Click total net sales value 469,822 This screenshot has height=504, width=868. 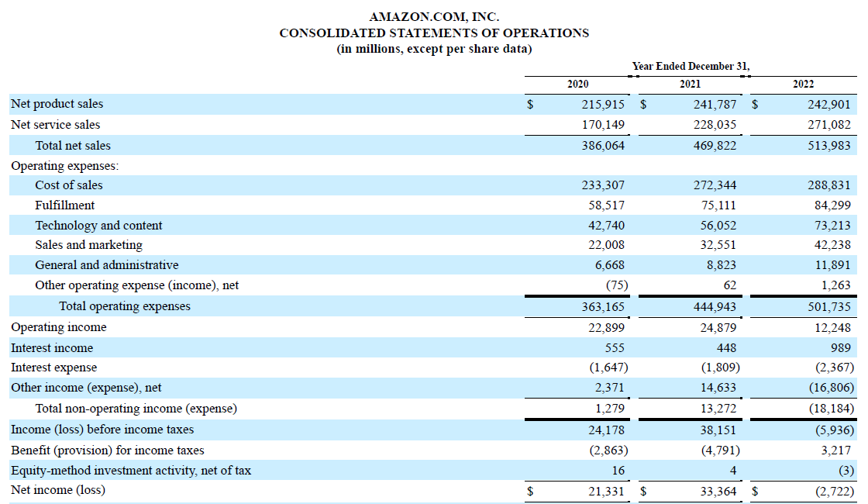715,146
